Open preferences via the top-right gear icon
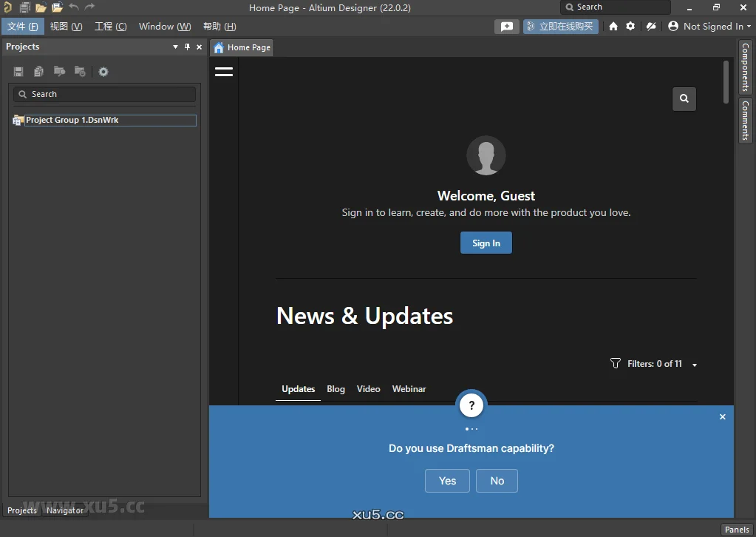This screenshot has height=537, width=756. pyautogui.click(x=630, y=27)
